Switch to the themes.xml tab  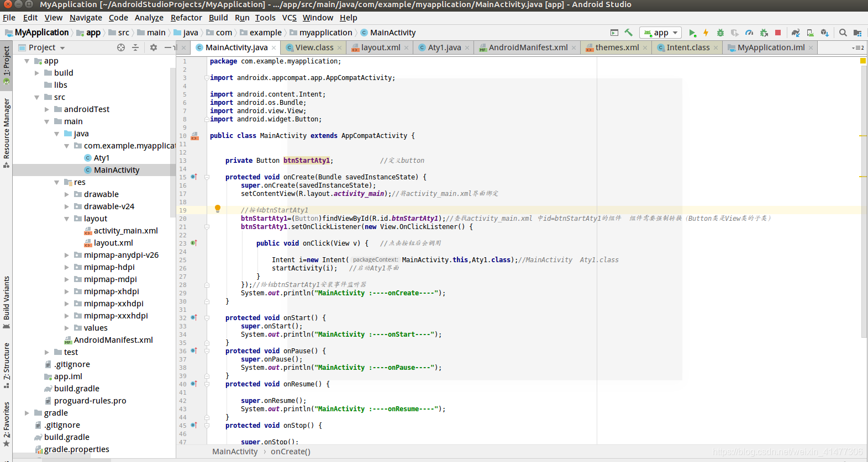click(617, 47)
